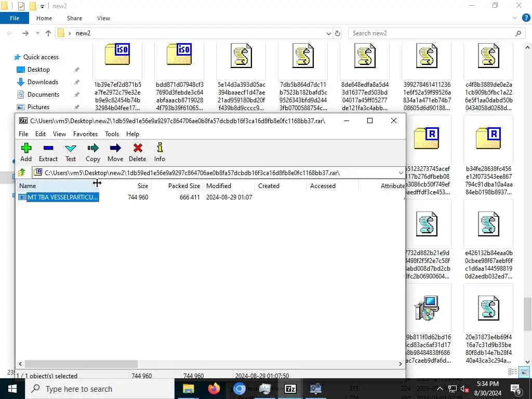
Task: Expand the 7-Zip address path dropdown
Action: 401,173
